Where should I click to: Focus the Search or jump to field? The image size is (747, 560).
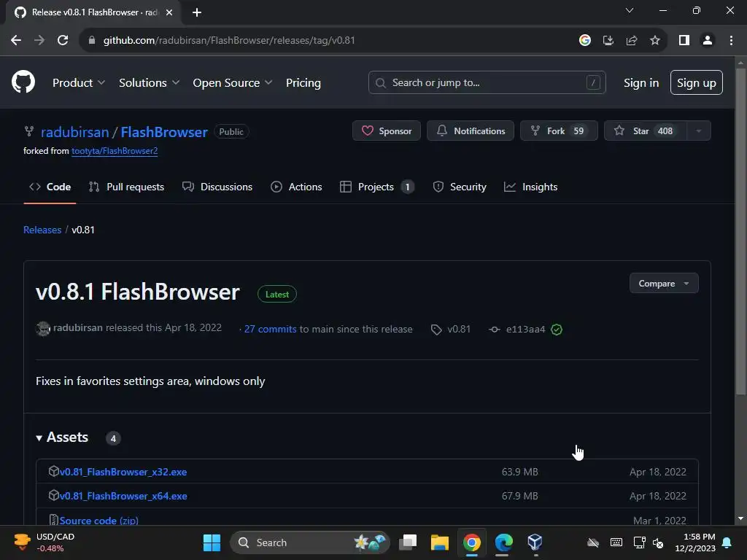click(487, 82)
